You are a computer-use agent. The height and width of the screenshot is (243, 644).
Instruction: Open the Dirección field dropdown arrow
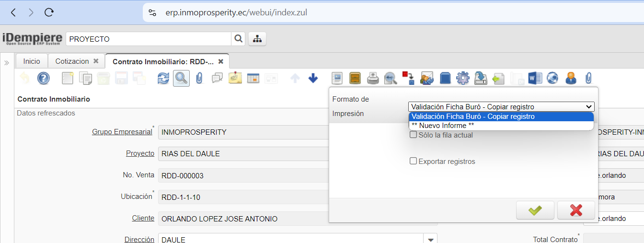click(x=430, y=239)
